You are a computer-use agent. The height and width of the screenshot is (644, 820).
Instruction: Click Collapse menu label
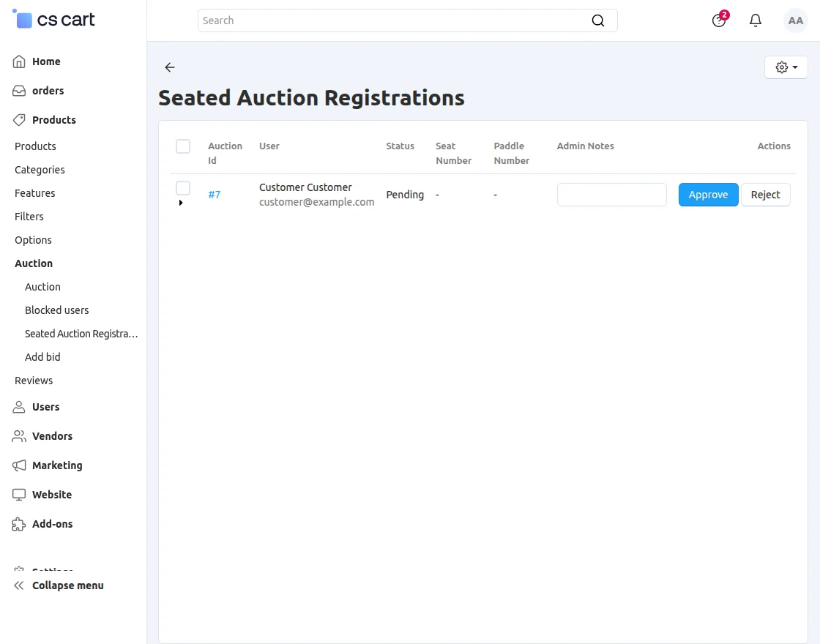(x=68, y=585)
